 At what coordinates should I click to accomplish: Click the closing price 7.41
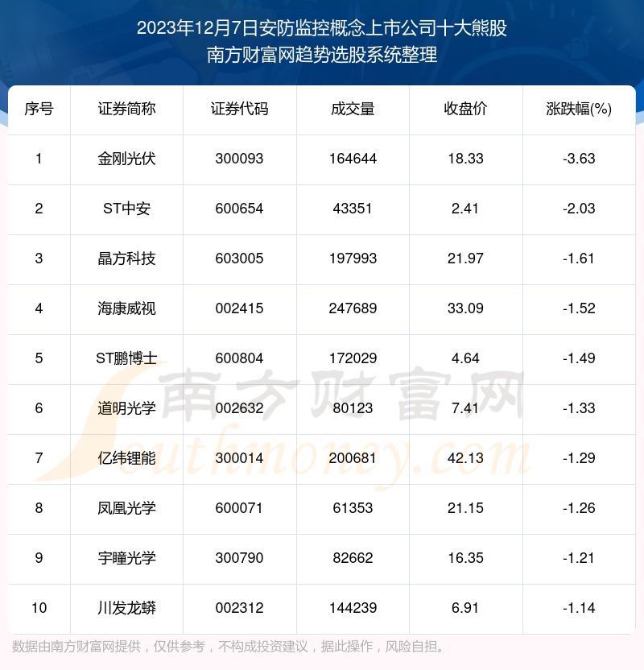click(x=465, y=408)
